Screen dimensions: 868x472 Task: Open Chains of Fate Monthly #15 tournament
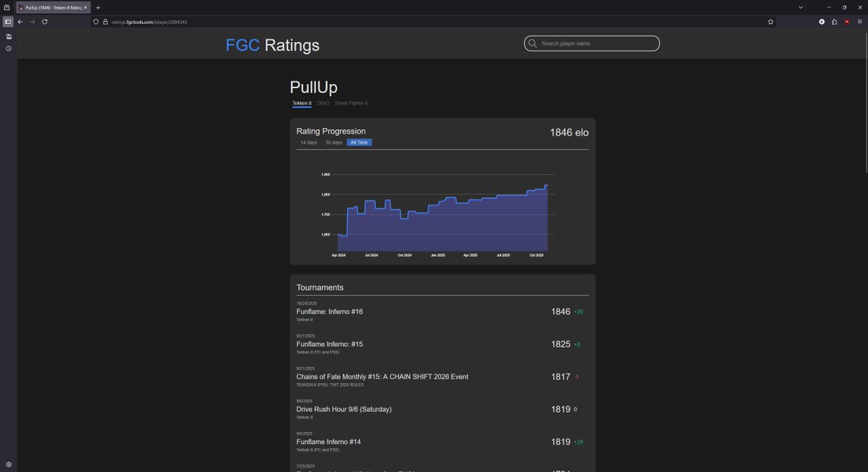click(383, 377)
